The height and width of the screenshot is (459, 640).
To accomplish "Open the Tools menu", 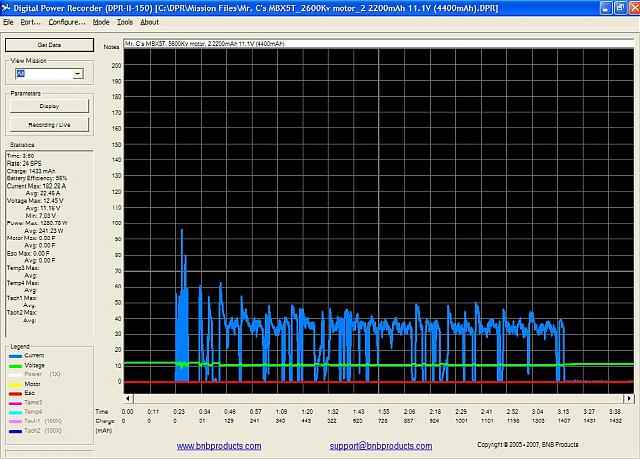I will pyautogui.click(x=124, y=21).
